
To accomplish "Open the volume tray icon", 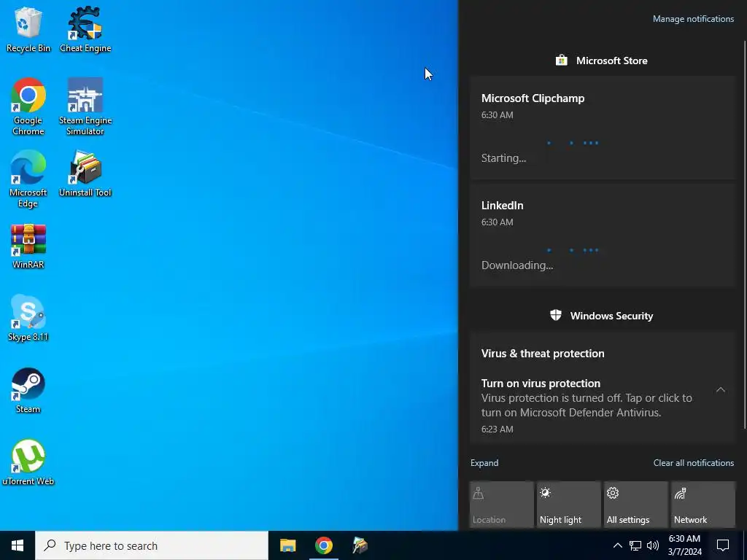I will pos(653,545).
